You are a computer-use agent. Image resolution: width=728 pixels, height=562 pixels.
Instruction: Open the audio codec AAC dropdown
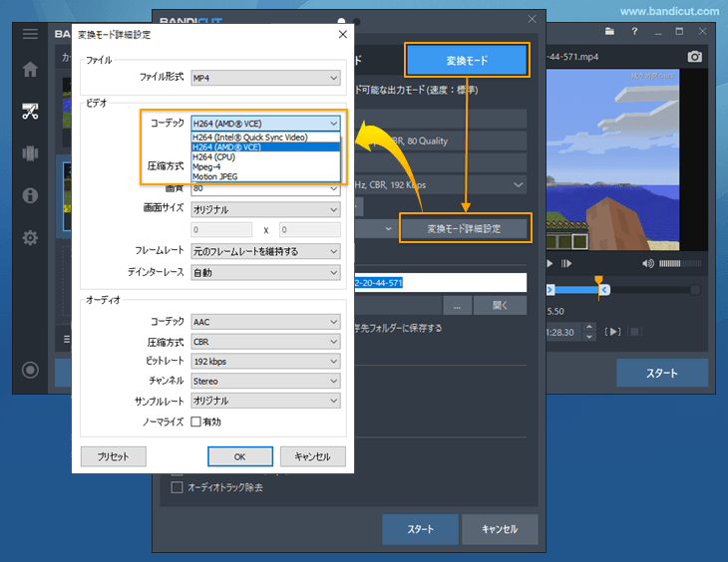pos(265,322)
